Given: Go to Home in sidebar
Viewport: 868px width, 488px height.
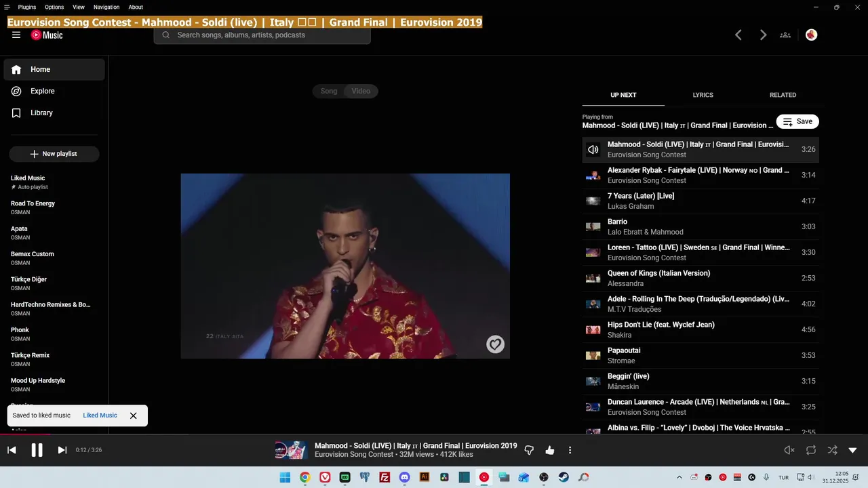Looking at the screenshot, I should click(54, 69).
